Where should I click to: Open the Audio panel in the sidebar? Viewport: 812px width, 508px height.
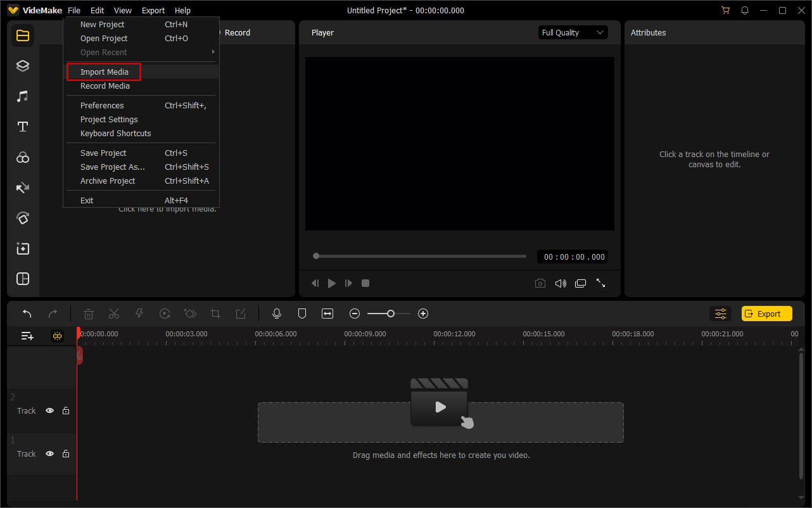(23, 96)
